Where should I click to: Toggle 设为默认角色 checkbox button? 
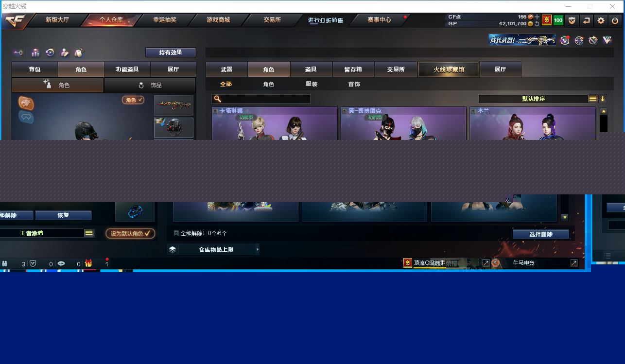pos(130,233)
